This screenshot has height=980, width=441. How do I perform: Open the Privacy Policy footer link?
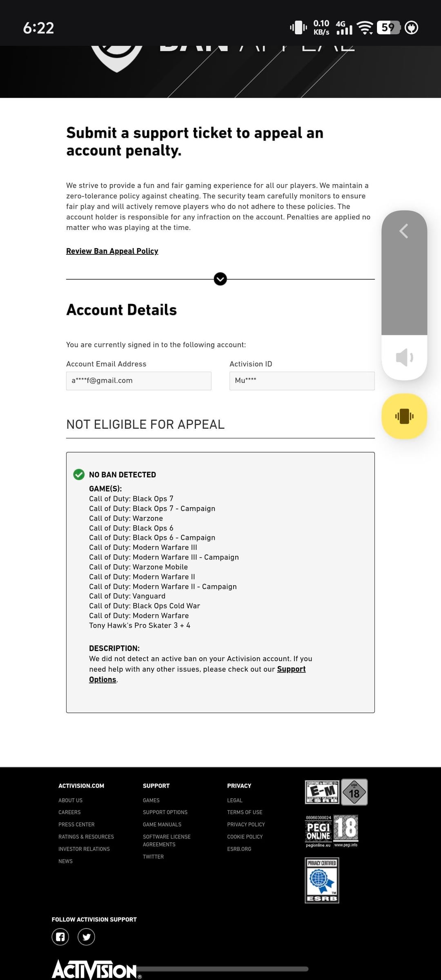[x=246, y=824]
